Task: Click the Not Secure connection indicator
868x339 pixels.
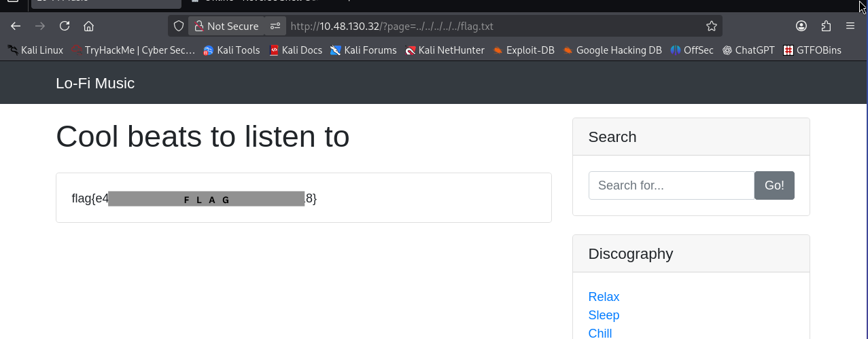Action: coord(226,26)
